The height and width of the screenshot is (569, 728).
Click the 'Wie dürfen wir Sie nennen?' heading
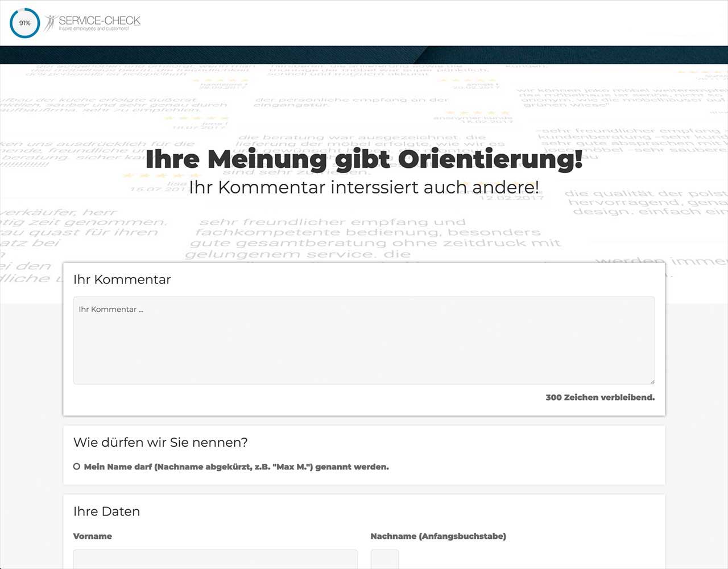coord(160,442)
